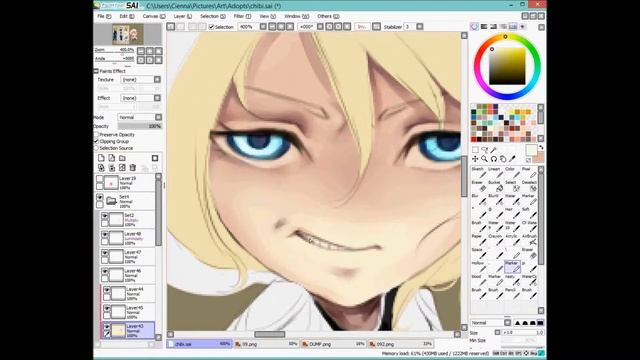Enable Selection Source option
This screenshot has height=360, width=640.
97,148
